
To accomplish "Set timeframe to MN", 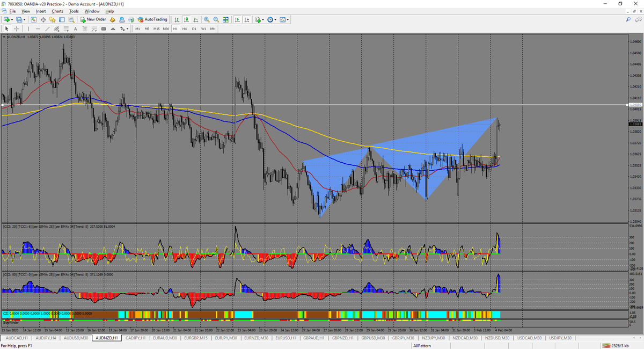I will 213,28.
